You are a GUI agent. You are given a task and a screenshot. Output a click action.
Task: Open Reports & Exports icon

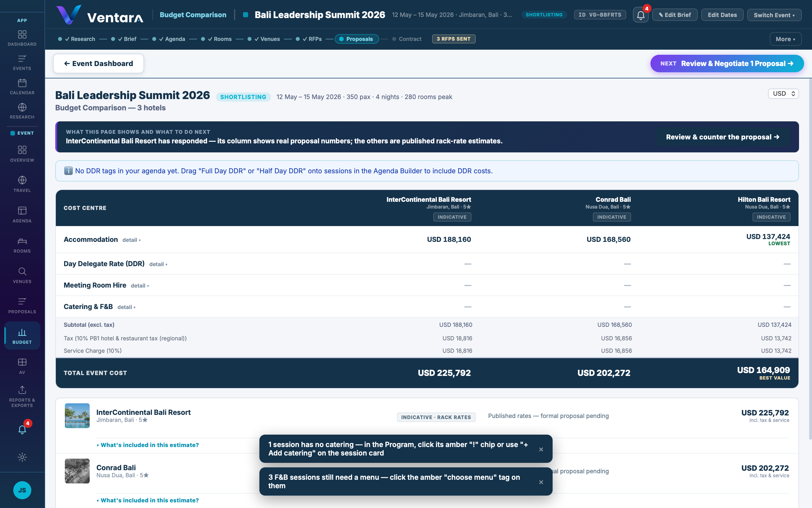tap(22, 397)
